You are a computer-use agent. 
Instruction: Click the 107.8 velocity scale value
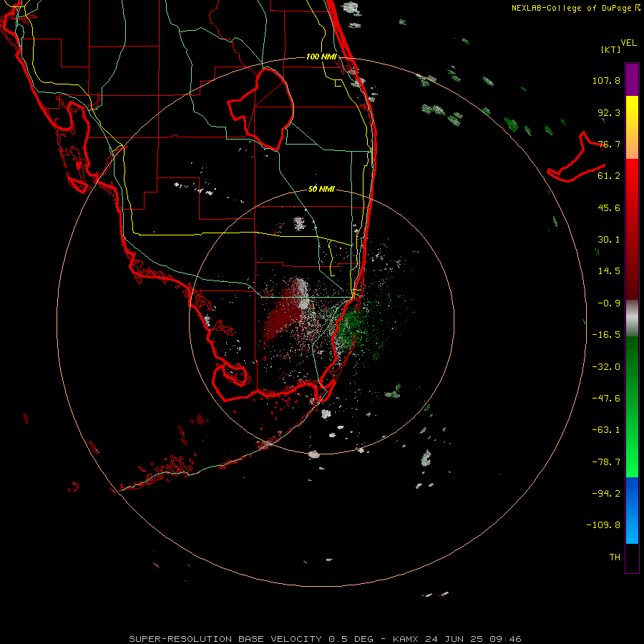point(606,80)
